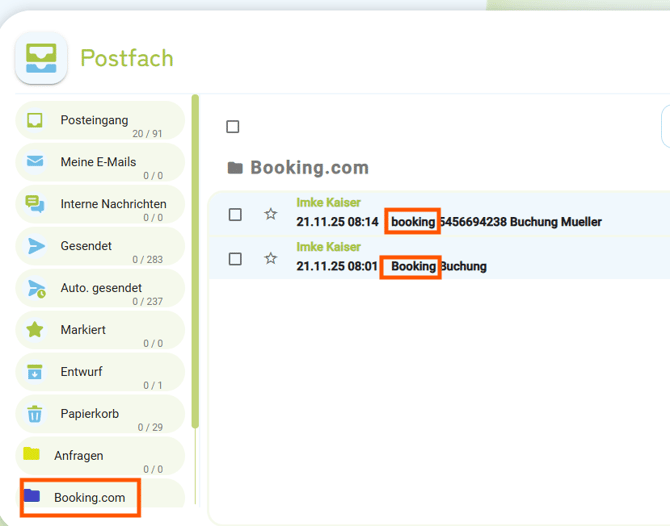Viewport: 670px width, 526px height.
Task: Open the Papierkorb folder
Action: pyautogui.click(x=100, y=414)
